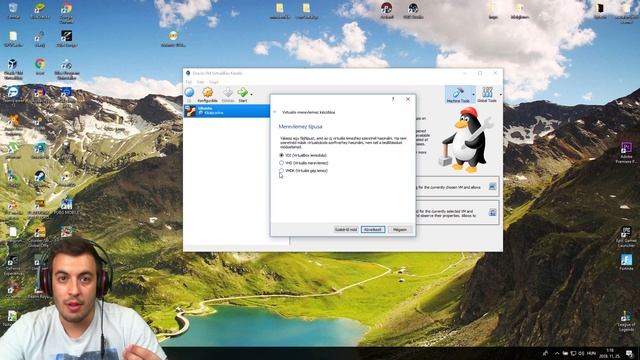640x360 pixels.
Task: Click the network tray icon
Action: [x=573, y=353]
